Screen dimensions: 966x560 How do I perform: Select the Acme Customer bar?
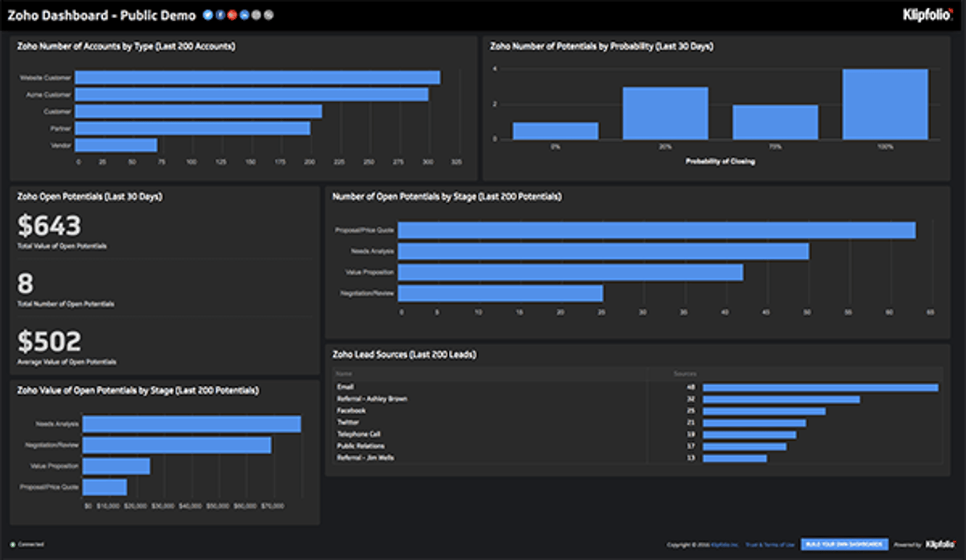pyautogui.click(x=252, y=94)
